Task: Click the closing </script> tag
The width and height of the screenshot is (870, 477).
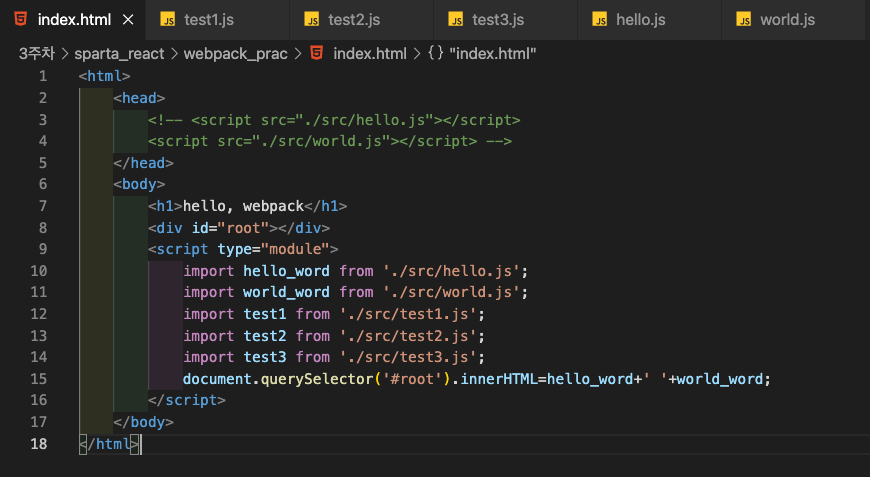Action: coord(187,400)
